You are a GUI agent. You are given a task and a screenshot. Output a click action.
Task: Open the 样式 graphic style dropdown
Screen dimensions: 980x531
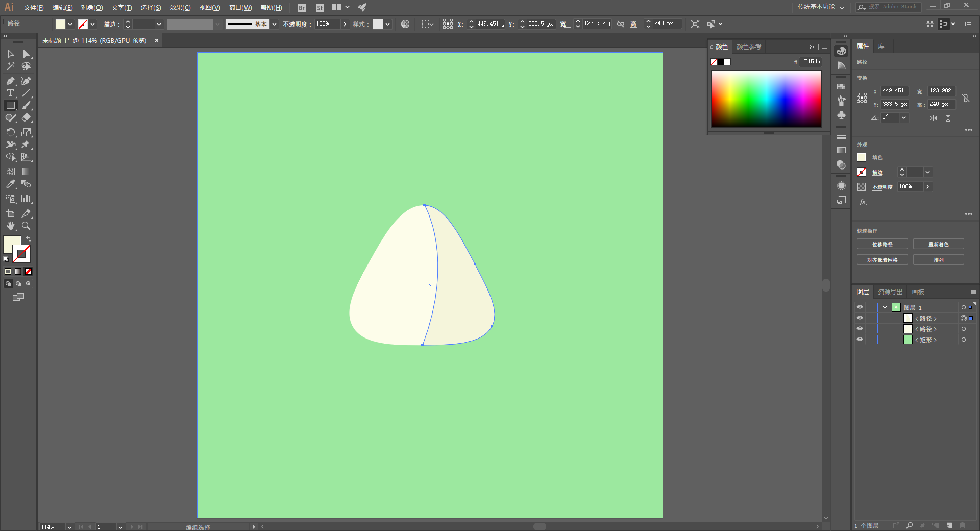click(x=387, y=24)
